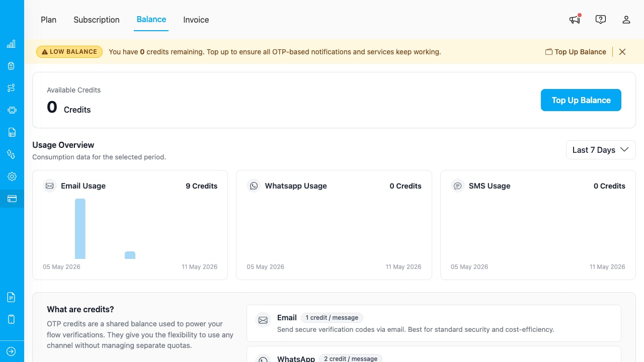Open the up-down arrows icon in the sidebar
The height and width of the screenshot is (362, 644).
(x=11, y=154)
